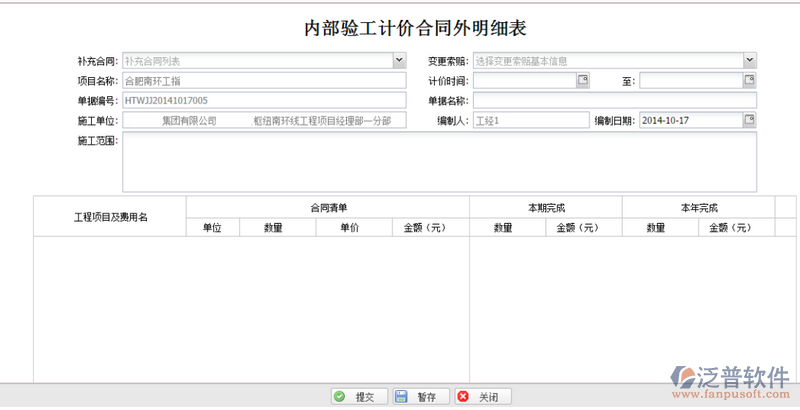The height and width of the screenshot is (410, 800).
Task: Focus the 项目名称 input field
Action: 263,80
